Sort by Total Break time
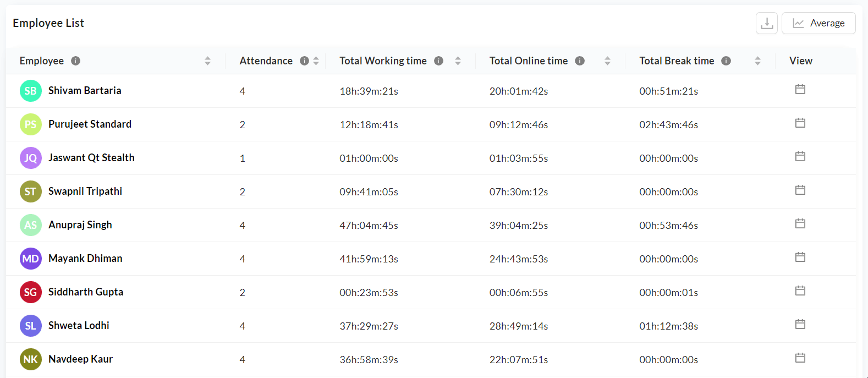The width and height of the screenshot is (868, 378). (x=757, y=61)
